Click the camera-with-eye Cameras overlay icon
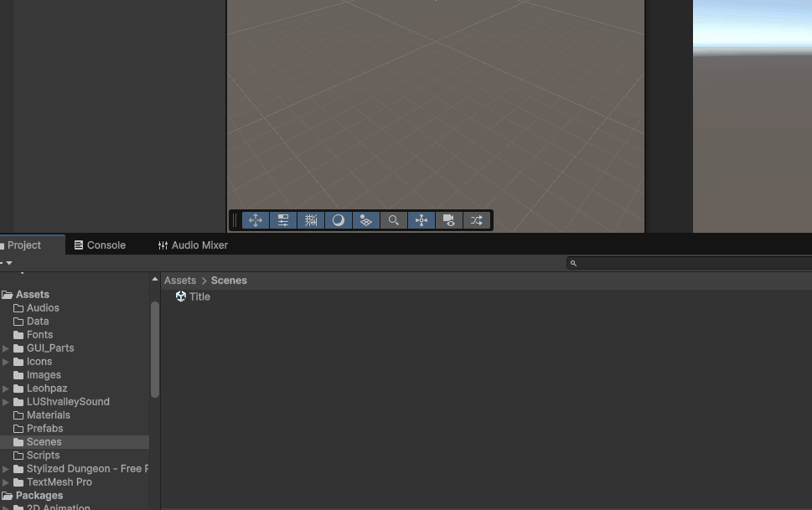The height and width of the screenshot is (510, 812). [449, 220]
